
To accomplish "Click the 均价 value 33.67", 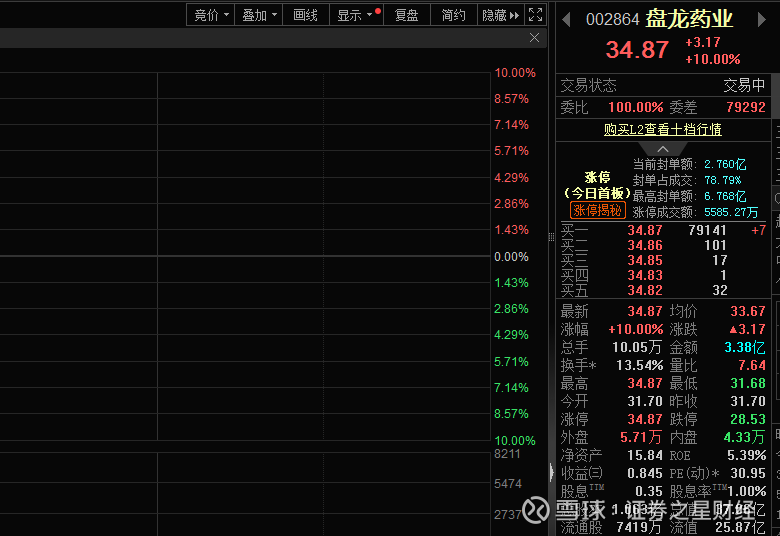I will [748, 311].
